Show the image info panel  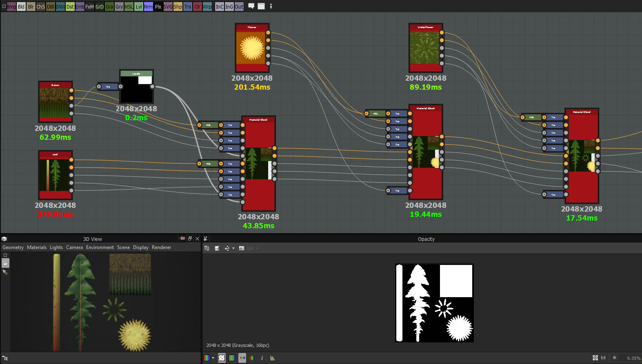coord(262,358)
